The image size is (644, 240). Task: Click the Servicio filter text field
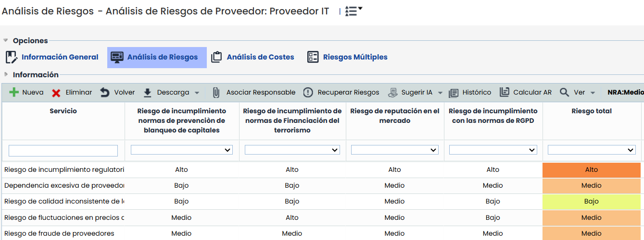(63, 151)
